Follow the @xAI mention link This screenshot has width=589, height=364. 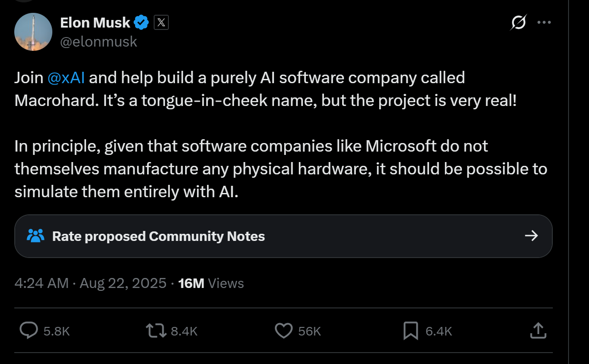click(66, 77)
